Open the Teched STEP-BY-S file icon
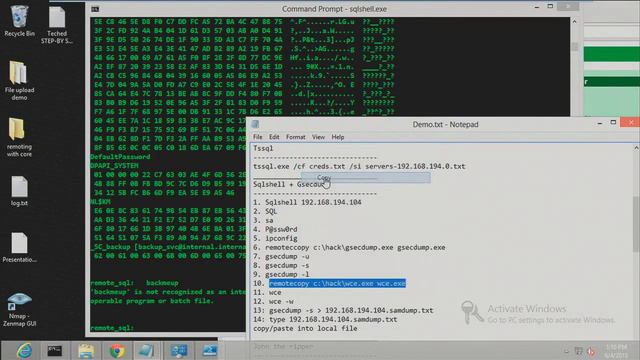This screenshot has height=360, width=640. pyautogui.click(x=57, y=24)
